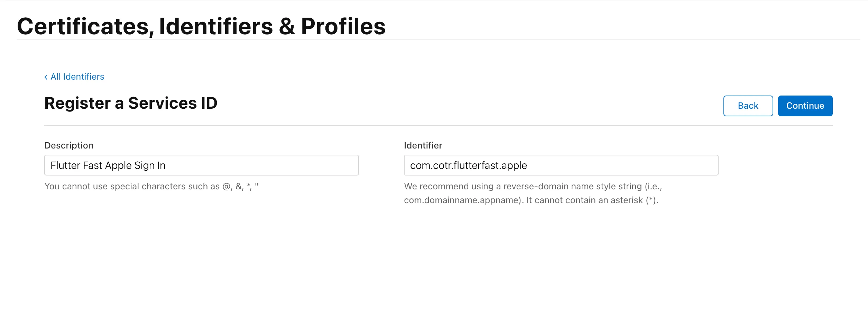The height and width of the screenshot is (315, 868).
Task: Click the Identifier field label
Action: click(423, 145)
